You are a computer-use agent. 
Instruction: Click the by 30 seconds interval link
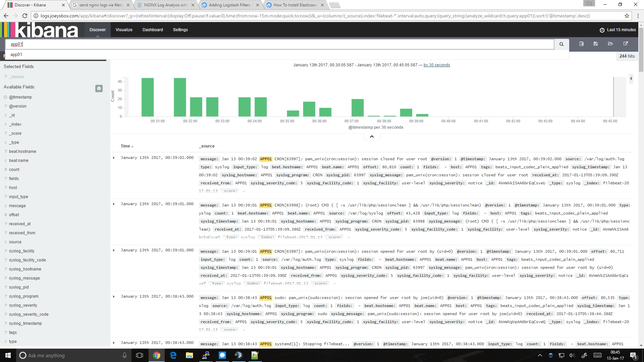(437, 65)
